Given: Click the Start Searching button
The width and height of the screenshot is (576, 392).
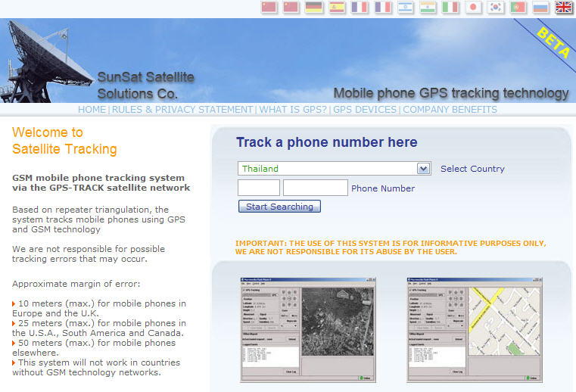Looking at the screenshot, I should click(279, 207).
